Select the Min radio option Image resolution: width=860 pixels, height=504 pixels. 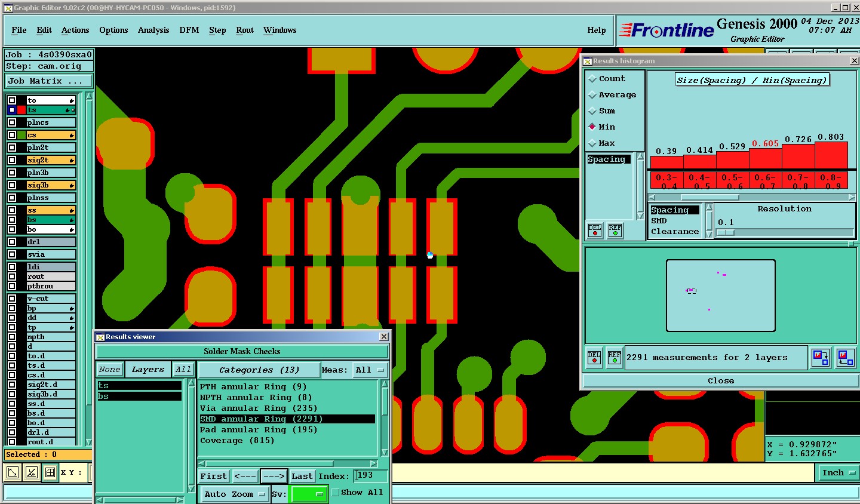(592, 127)
